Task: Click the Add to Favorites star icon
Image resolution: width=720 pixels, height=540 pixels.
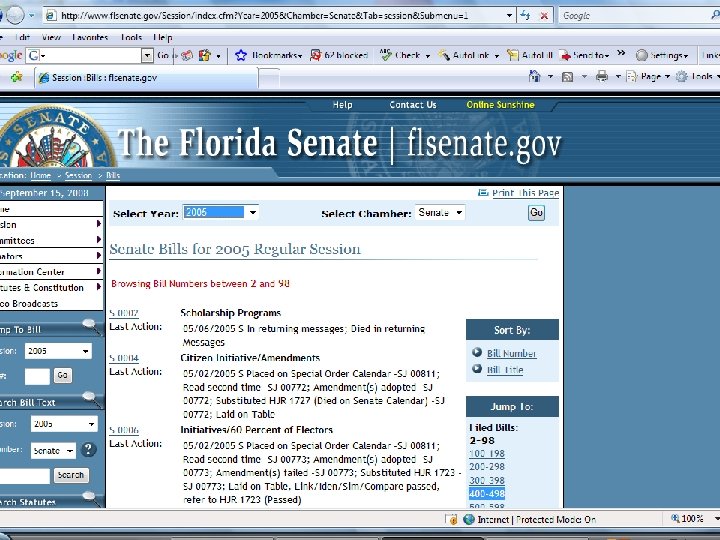Action: pos(17,77)
